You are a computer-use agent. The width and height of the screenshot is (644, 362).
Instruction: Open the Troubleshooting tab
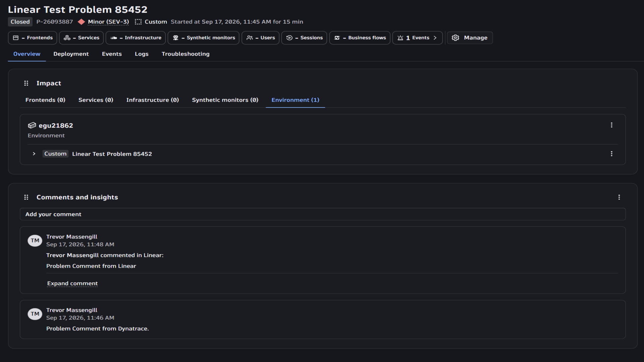point(185,54)
